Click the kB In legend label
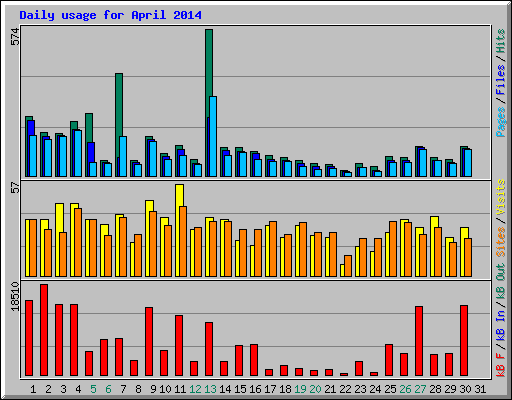The width and height of the screenshot is (512, 400). [x=501, y=326]
